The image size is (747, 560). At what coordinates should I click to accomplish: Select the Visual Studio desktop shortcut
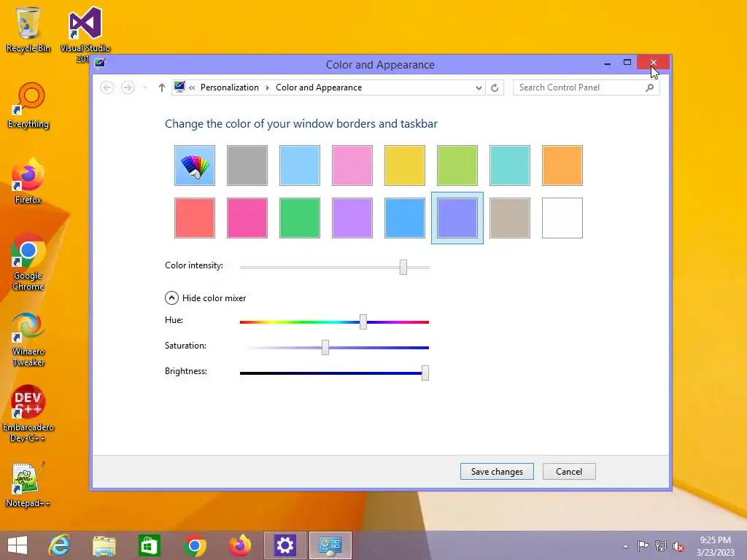(85, 34)
